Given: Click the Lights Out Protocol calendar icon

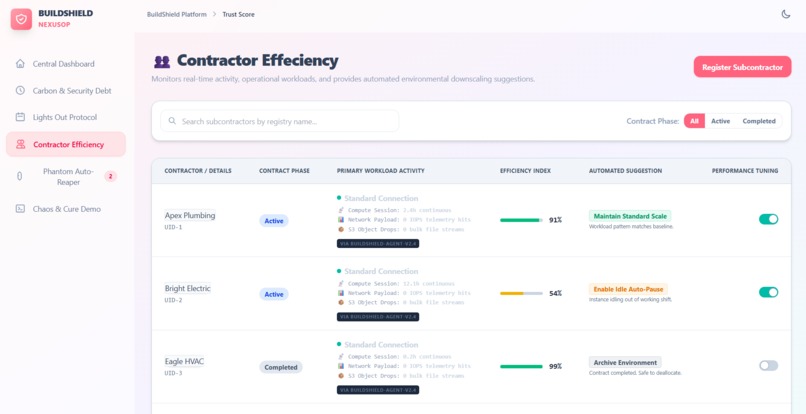Looking at the screenshot, I should point(20,117).
